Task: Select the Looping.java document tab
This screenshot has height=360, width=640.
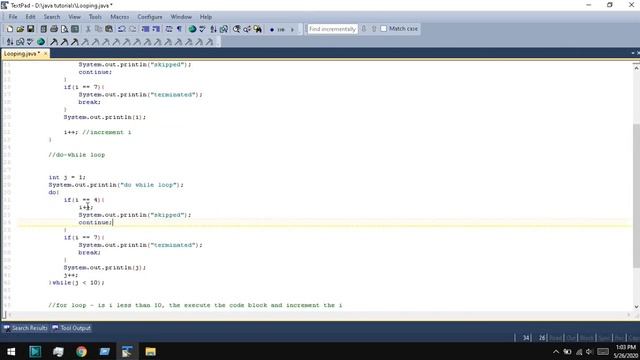Action: tap(22, 53)
